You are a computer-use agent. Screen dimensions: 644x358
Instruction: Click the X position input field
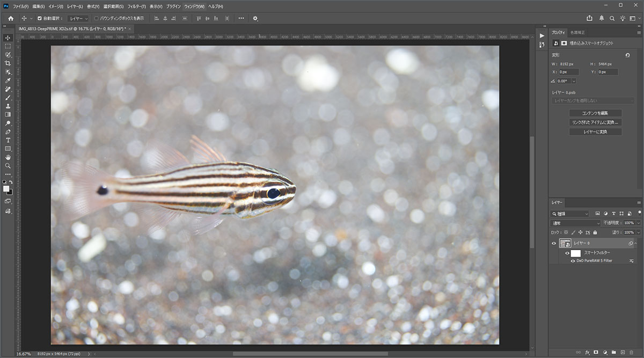click(568, 71)
